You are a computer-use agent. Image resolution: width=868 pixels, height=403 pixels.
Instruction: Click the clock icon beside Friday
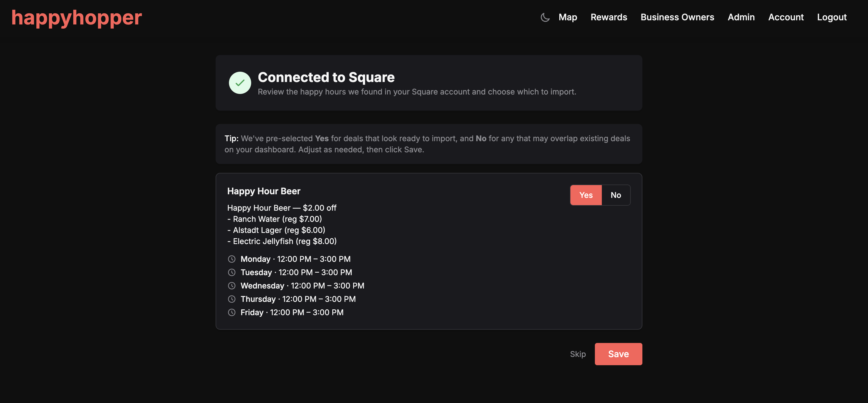click(x=231, y=312)
